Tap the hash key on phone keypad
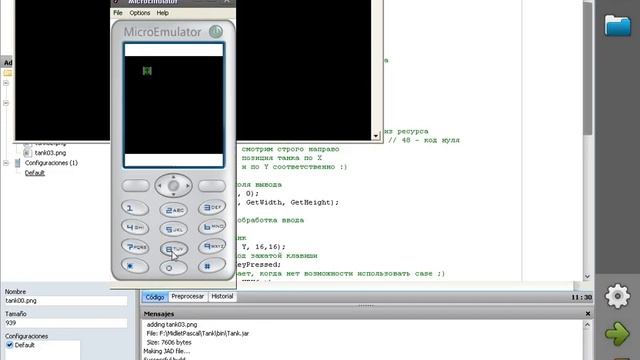This screenshot has height=360, width=640. [x=212, y=266]
